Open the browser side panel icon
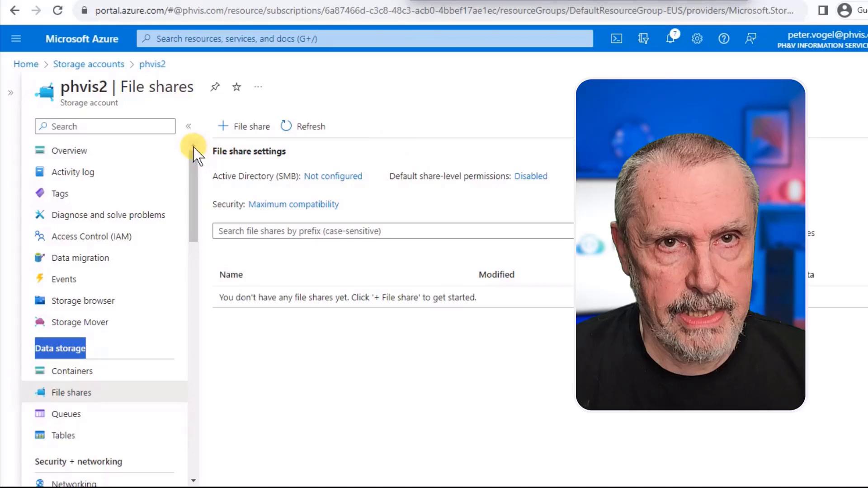 [823, 10]
